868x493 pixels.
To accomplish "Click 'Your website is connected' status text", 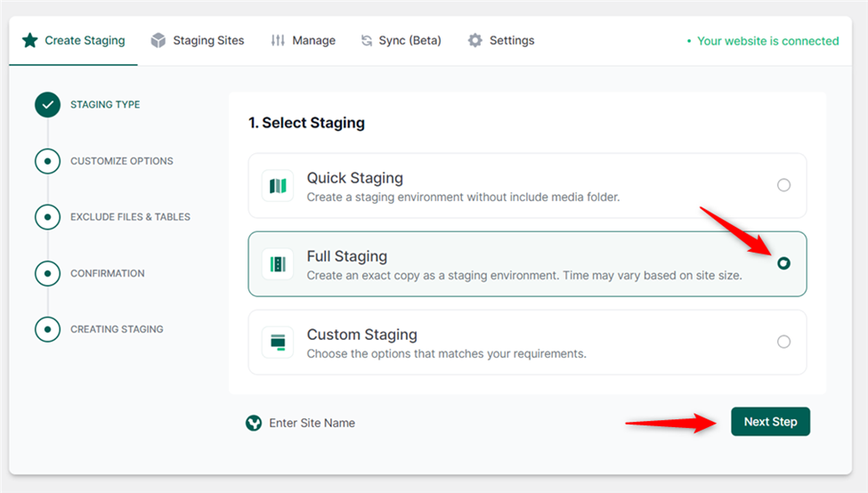I will pos(767,41).
